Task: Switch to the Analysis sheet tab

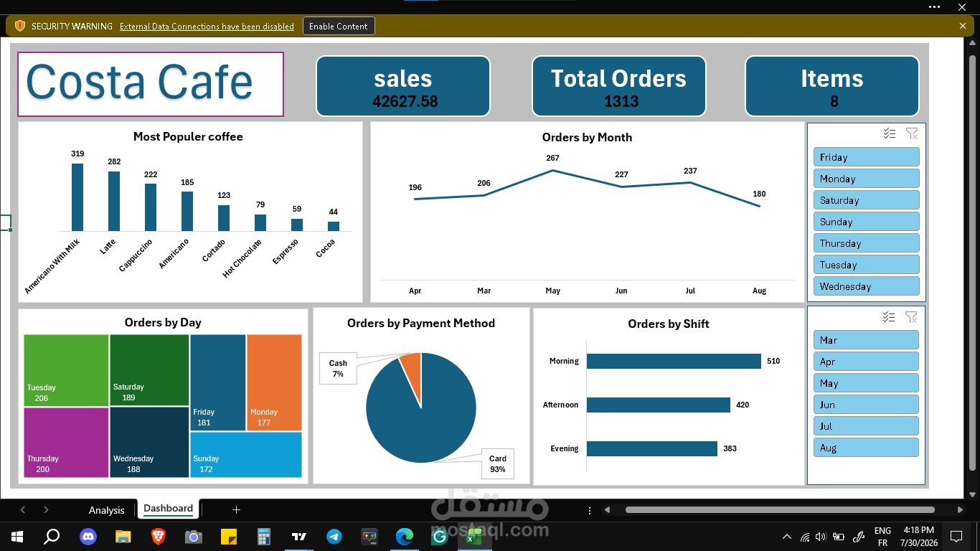Action: coord(107,510)
